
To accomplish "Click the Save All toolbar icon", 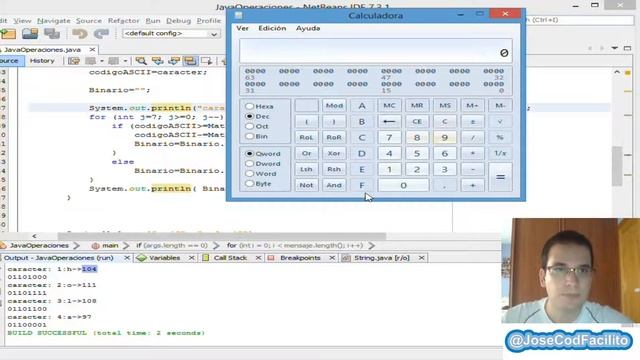I will pyautogui.click(x=52, y=33).
